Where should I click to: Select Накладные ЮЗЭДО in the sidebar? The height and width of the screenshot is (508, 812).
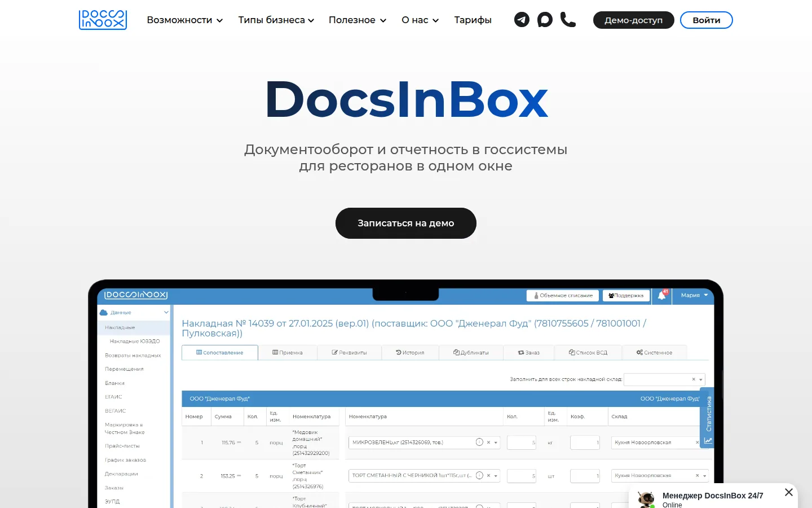click(x=134, y=341)
